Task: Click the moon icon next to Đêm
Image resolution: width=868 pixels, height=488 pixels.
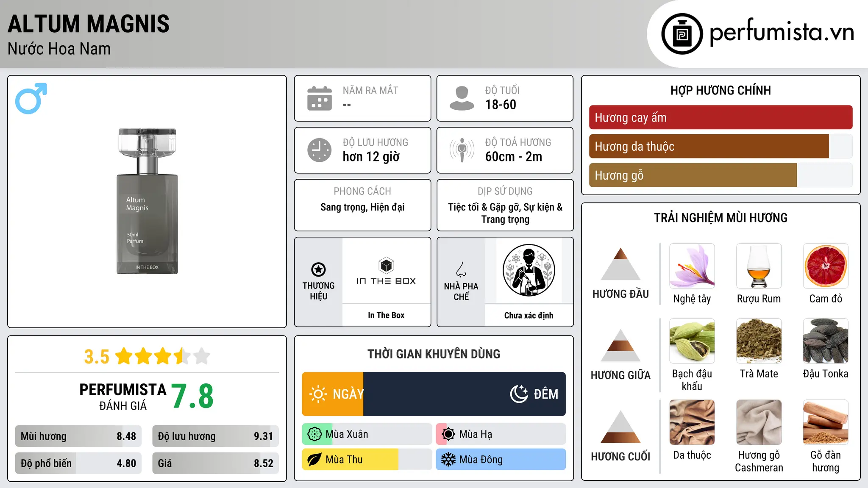Action: pyautogui.click(x=519, y=394)
